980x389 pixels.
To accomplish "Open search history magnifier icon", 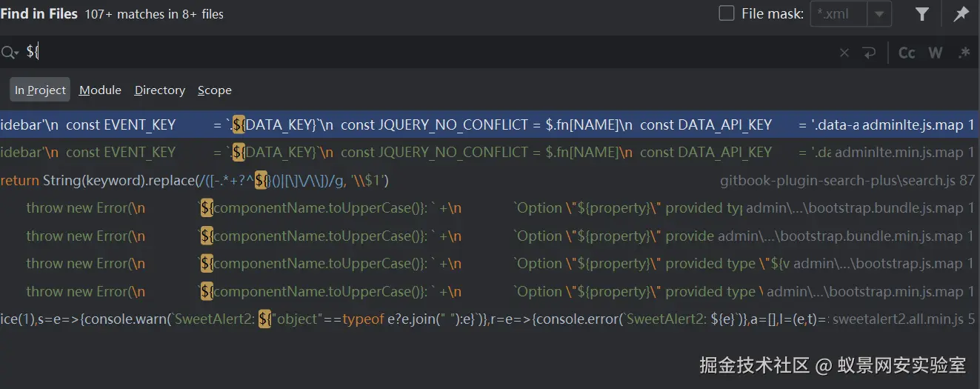I will pyautogui.click(x=10, y=52).
